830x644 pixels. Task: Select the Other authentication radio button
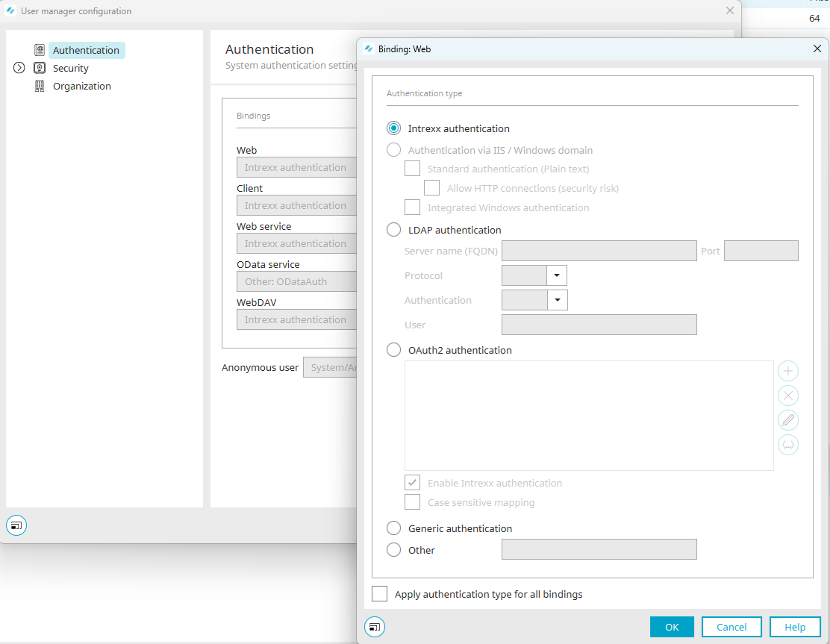tap(393, 550)
